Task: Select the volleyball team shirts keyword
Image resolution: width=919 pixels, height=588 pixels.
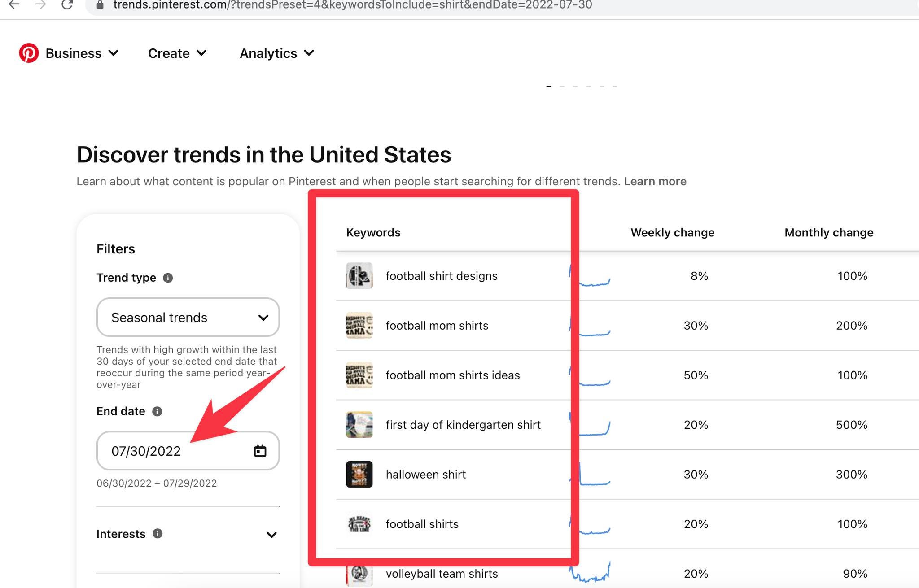Action: pos(442,574)
